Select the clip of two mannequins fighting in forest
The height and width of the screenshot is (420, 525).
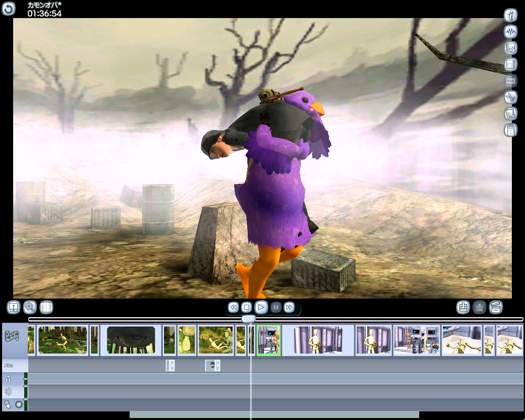click(216, 340)
